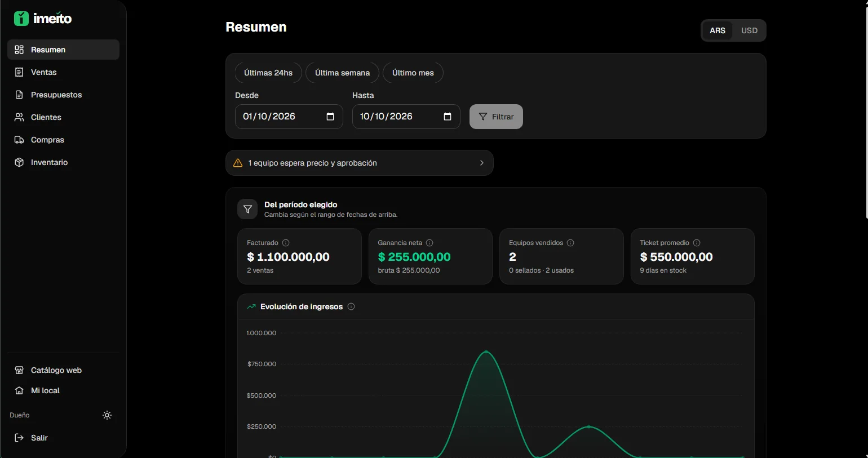Click the Presupuestos document icon
This screenshot has width=868, height=458.
pyautogui.click(x=19, y=95)
